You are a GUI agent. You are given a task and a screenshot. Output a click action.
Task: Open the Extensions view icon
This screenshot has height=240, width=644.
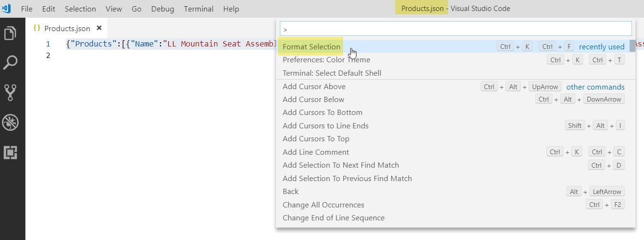11,152
